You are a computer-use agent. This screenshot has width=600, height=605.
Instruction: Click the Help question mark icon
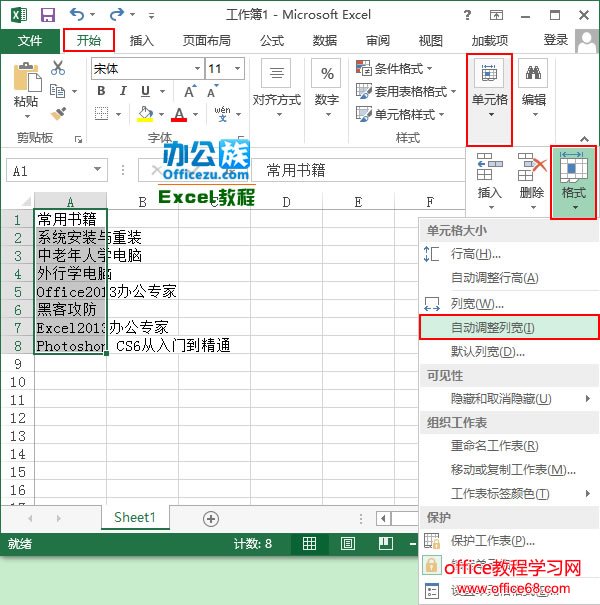(467, 15)
